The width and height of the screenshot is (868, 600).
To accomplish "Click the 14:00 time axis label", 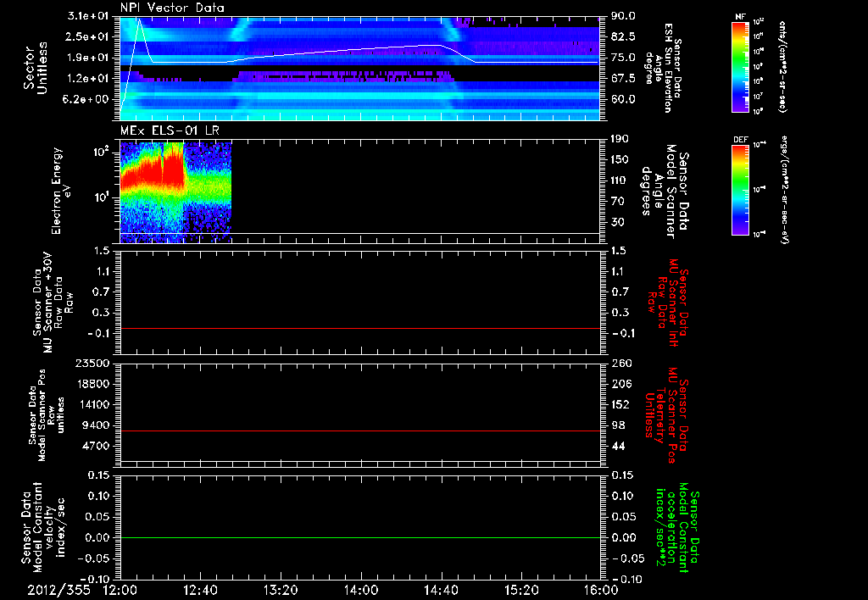I will 361,590.
